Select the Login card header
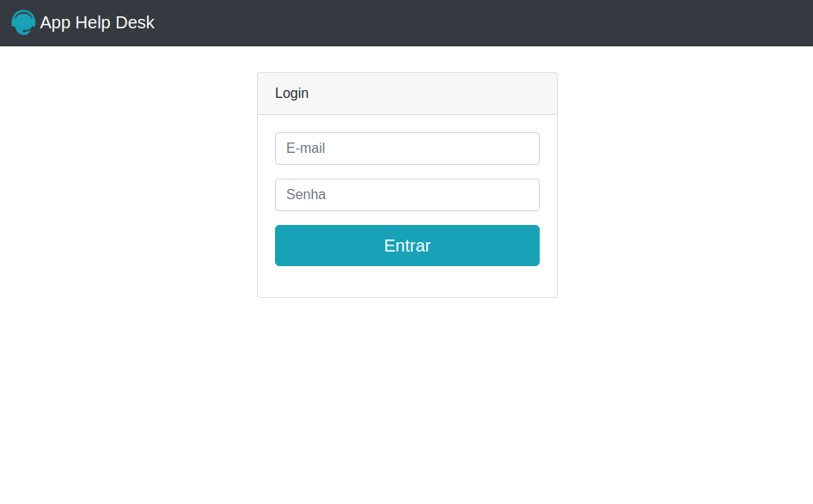The width and height of the screenshot is (813, 504). coord(407,94)
